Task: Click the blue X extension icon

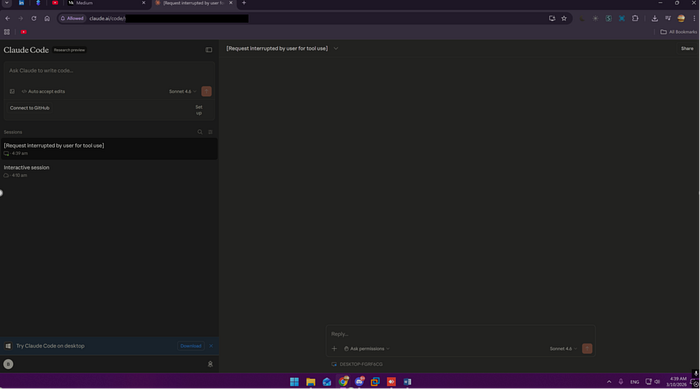Action: [x=622, y=18]
